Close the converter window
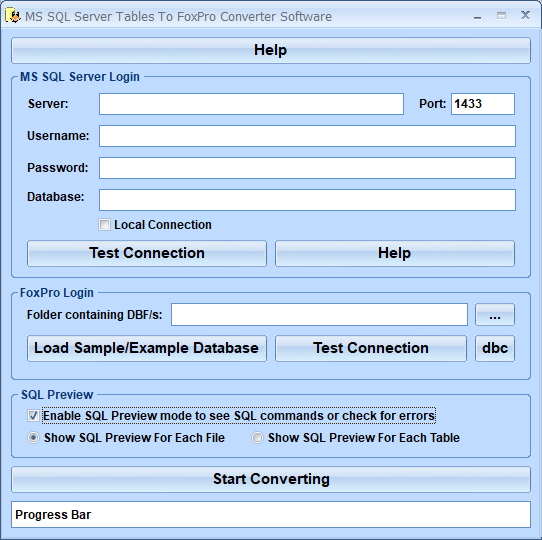The width and height of the screenshot is (542, 540). tap(525, 15)
